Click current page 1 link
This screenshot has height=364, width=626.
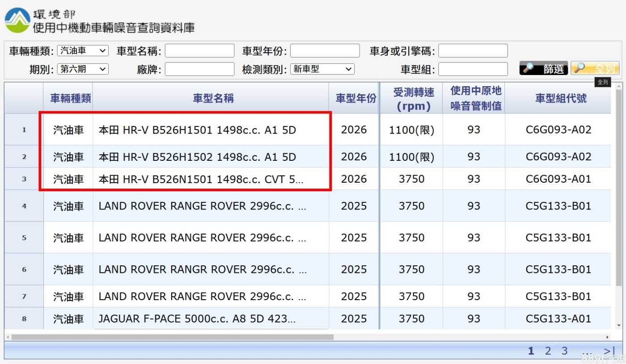pyautogui.click(x=531, y=351)
